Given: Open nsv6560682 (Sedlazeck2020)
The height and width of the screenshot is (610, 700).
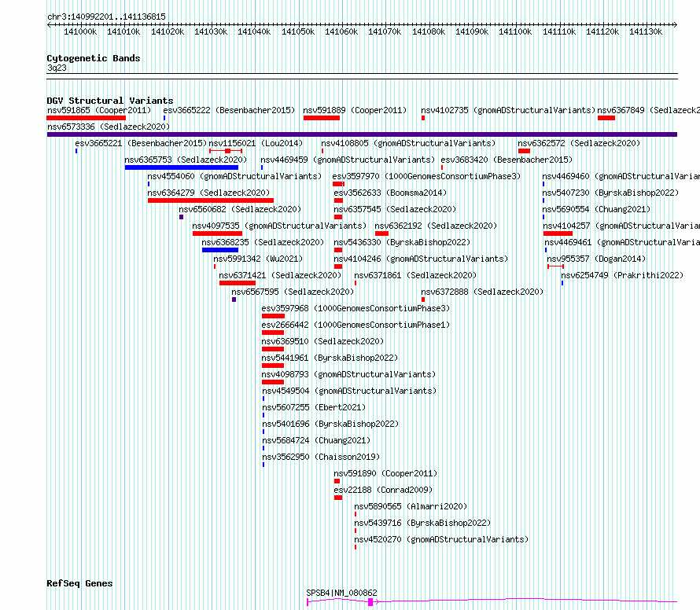Looking at the screenshot, I should (240, 209).
